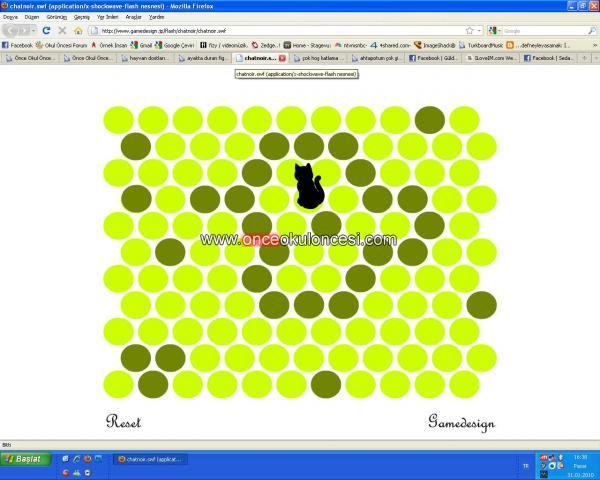The width and height of the screenshot is (600, 480).
Task: Click the page icon in the address bar
Action: [94, 31]
